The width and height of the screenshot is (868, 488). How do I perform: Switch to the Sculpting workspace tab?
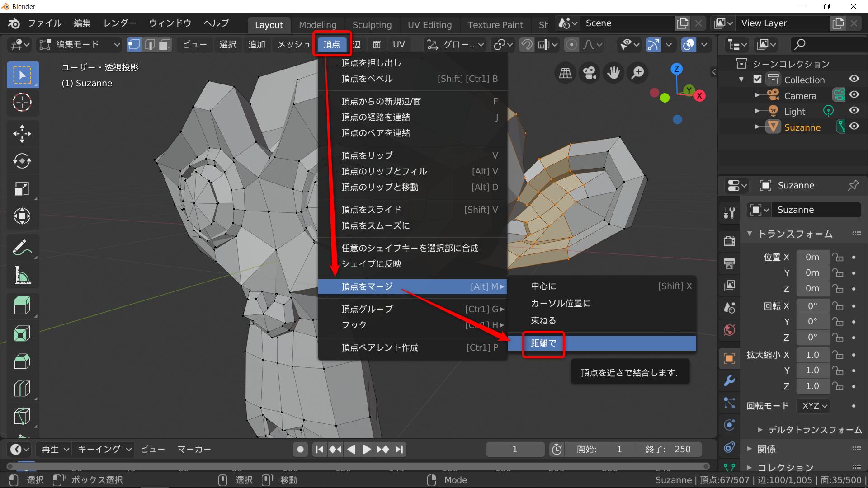[x=372, y=25]
